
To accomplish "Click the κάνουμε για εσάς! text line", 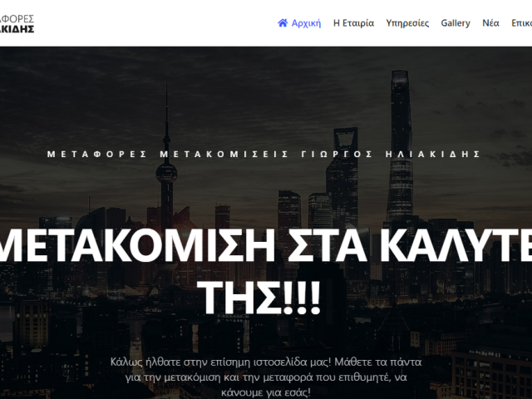I will click(266, 392).
